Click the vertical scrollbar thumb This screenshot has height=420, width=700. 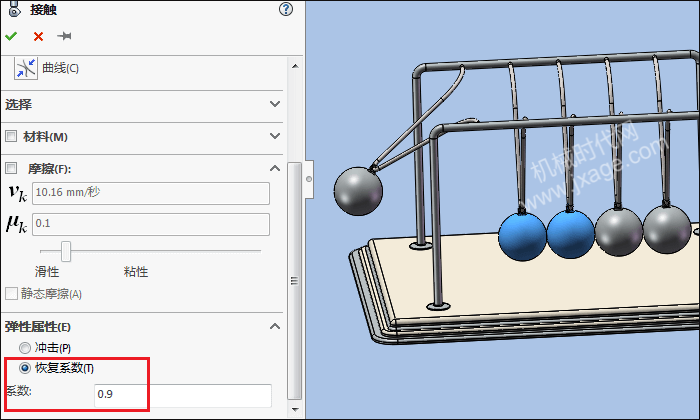point(294,281)
